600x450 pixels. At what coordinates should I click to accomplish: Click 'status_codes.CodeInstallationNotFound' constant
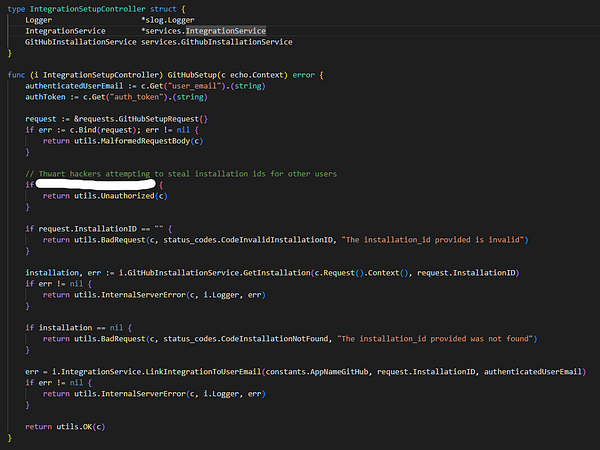pyautogui.click(x=246, y=339)
